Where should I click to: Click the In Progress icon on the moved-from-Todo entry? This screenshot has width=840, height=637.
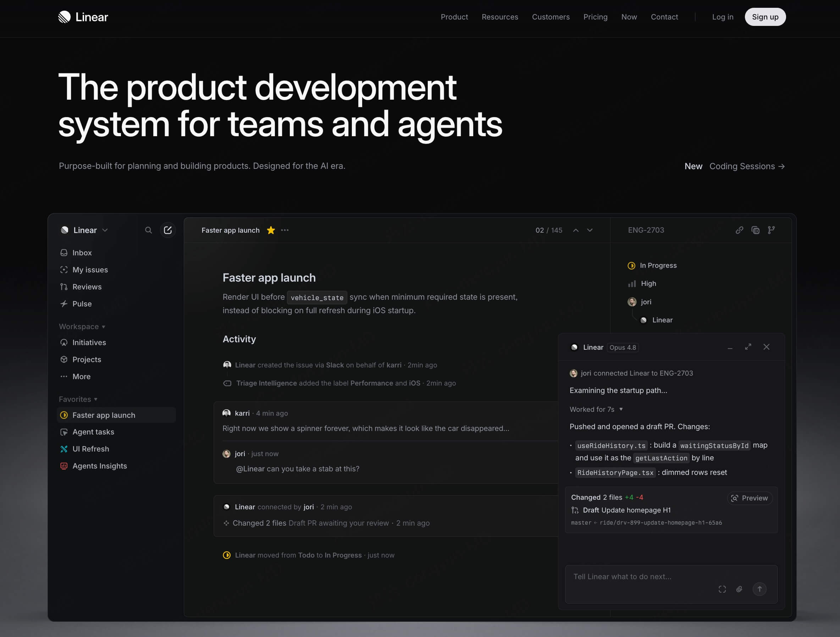(x=227, y=555)
